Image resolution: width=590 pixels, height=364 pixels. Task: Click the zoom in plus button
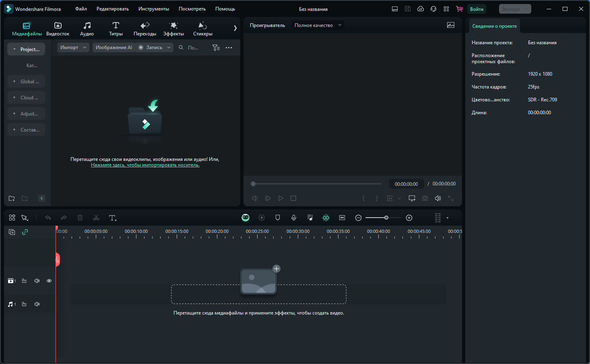(x=409, y=218)
